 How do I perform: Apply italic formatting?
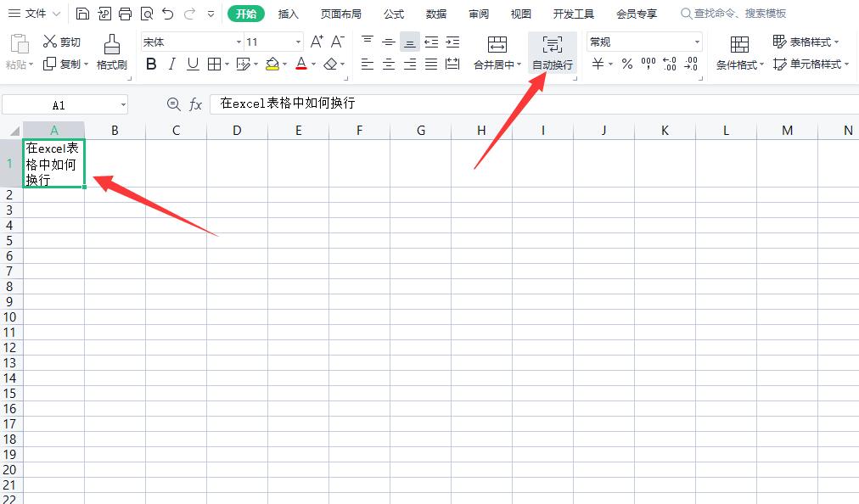171,64
